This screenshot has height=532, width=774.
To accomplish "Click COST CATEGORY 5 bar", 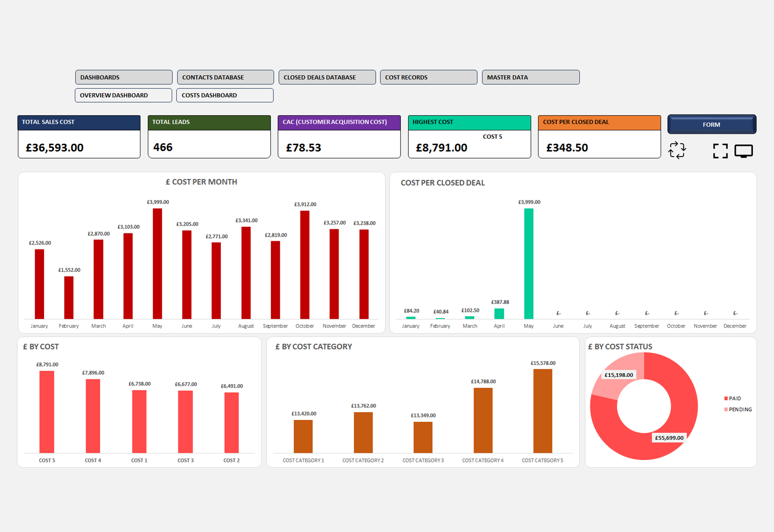I will [x=542, y=411].
